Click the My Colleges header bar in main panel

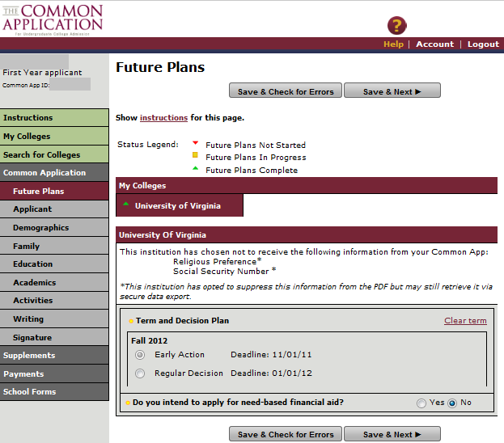coord(307,185)
